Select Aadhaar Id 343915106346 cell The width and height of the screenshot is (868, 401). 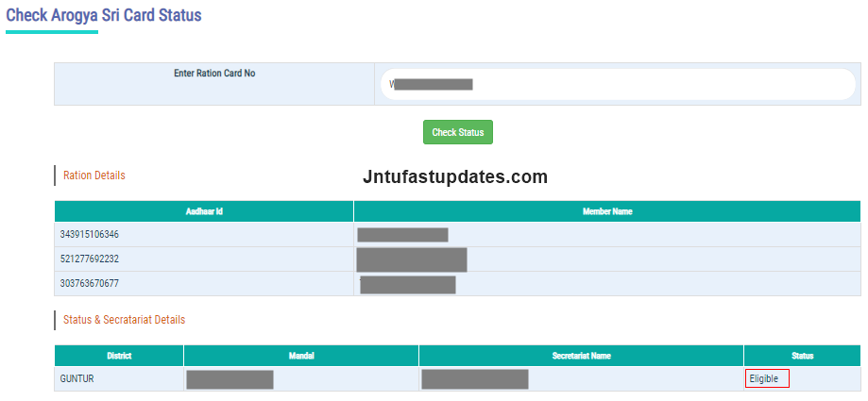tap(204, 235)
